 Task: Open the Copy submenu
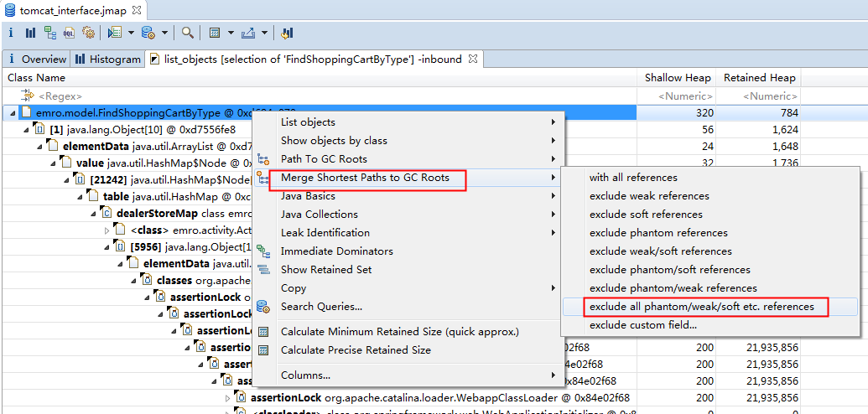[x=408, y=287]
